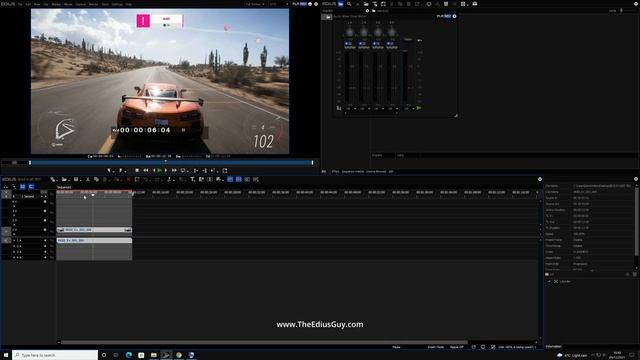Screen dimensions: 640x360
Task: Click the red Delete icon on timeline toolbar
Action: click(x=129, y=179)
